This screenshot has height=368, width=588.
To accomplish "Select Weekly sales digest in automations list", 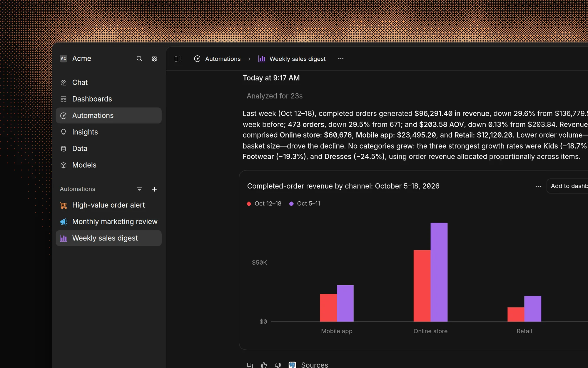I will coord(108,238).
